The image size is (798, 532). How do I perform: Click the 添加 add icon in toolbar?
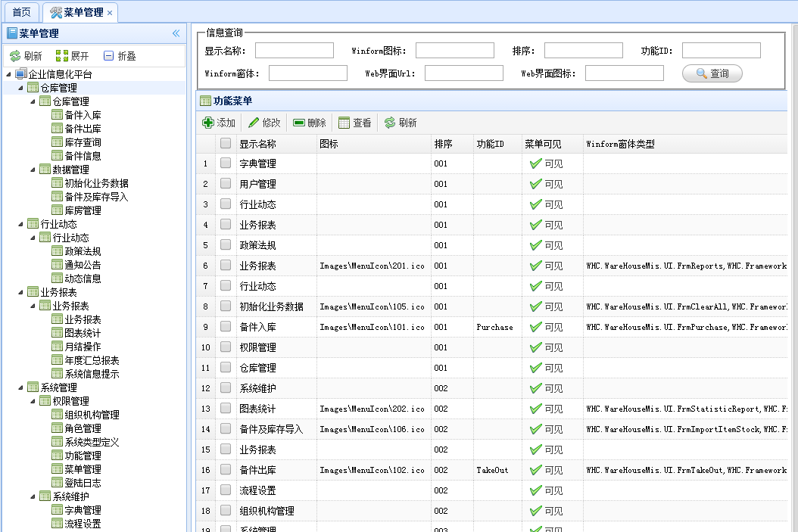(x=208, y=123)
